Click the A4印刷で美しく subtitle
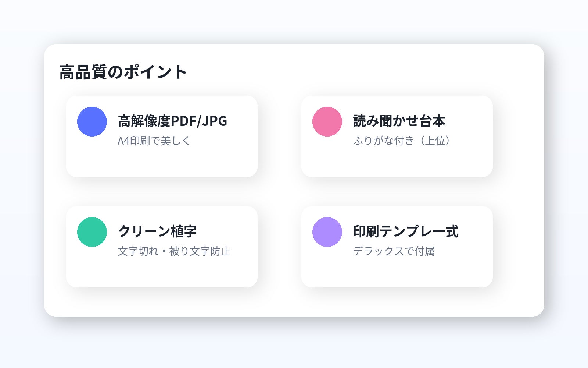The image size is (588, 368). pyautogui.click(x=154, y=141)
